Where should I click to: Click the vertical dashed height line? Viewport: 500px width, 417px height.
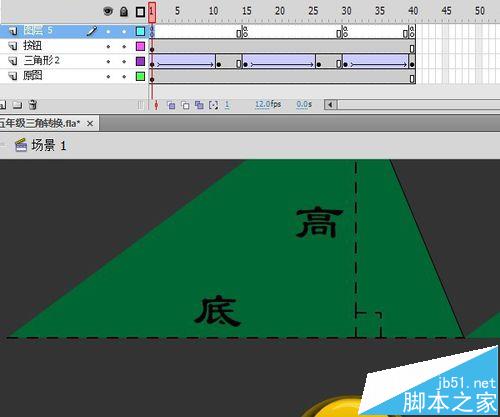(x=356, y=248)
